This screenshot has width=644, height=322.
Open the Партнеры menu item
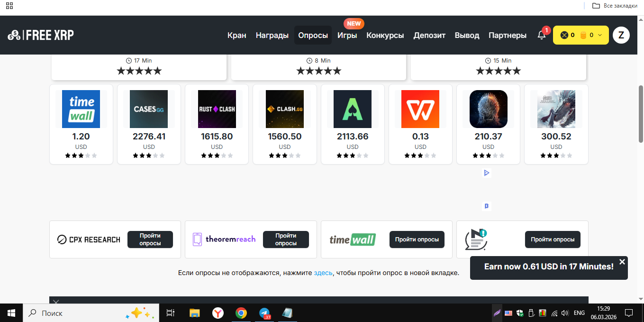[x=508, y=35]
